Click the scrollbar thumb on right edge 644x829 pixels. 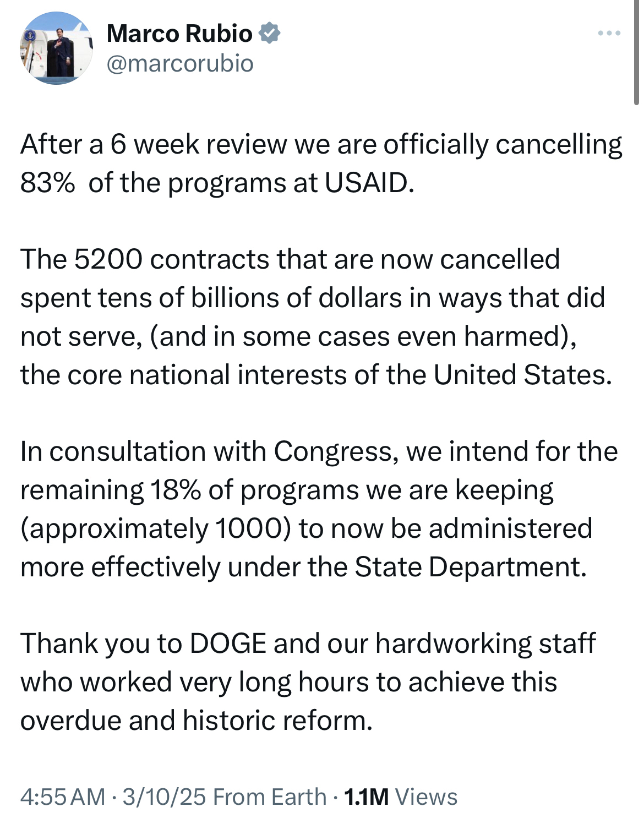tap(637, 52)
